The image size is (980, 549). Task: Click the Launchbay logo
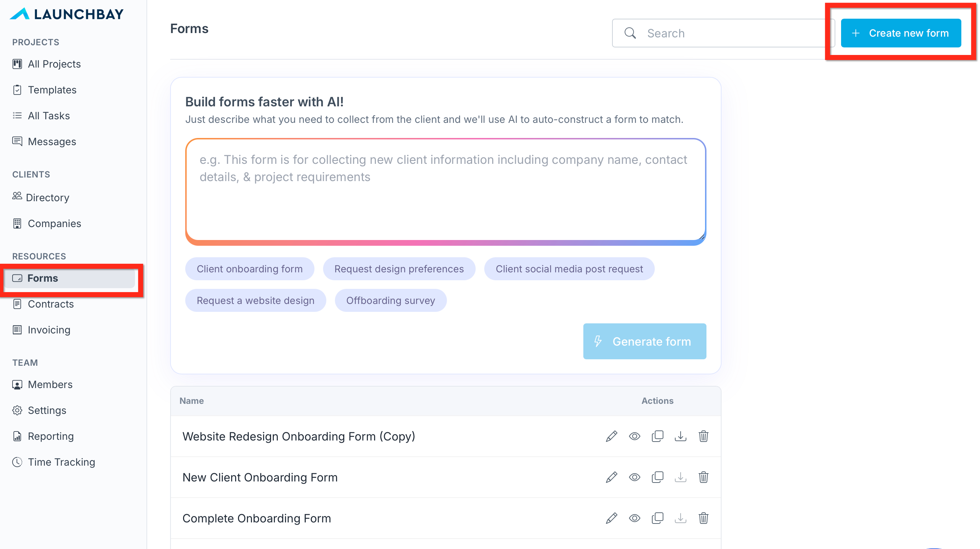click(x=67, y=14)
